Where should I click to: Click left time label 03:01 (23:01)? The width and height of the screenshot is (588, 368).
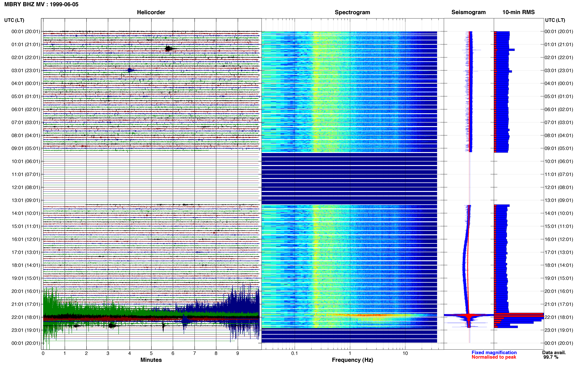[26, 71]
